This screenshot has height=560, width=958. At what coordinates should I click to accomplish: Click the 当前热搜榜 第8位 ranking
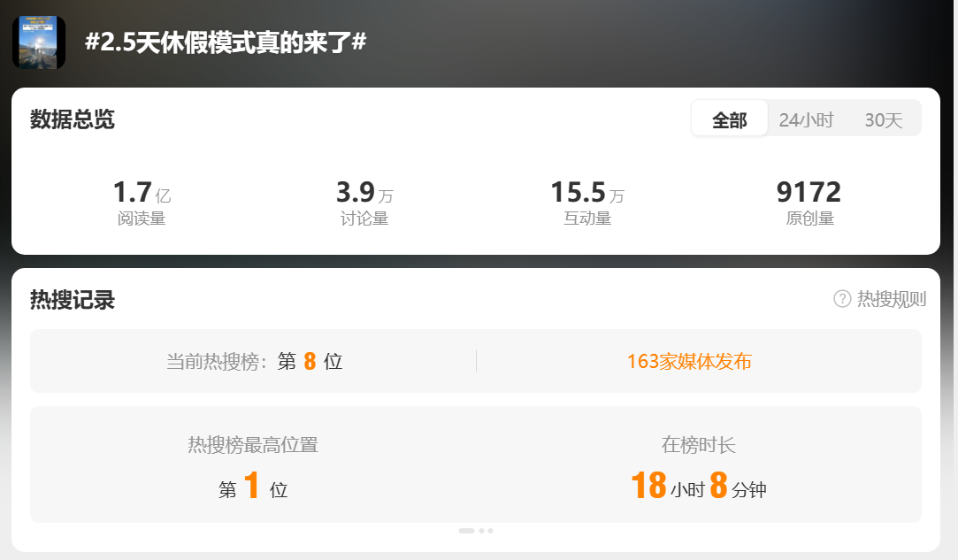254,361
